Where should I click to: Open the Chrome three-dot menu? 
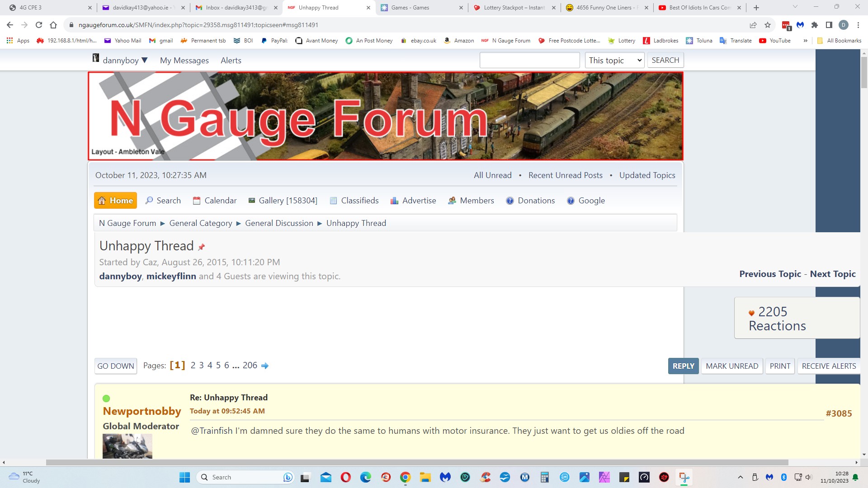coord(858,25)
